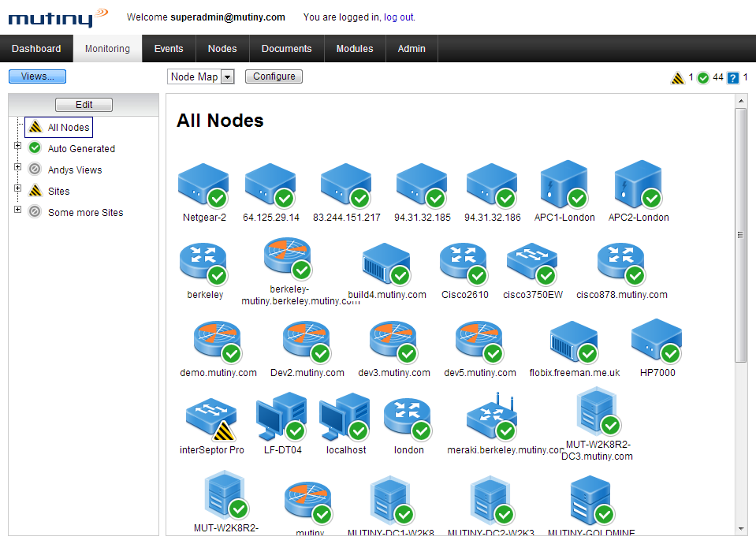Image resolution: width=756 pixels, height=544 pixels.
Task: Select the interSeptor Pro warning node icon
Action: tap(211, 419)
